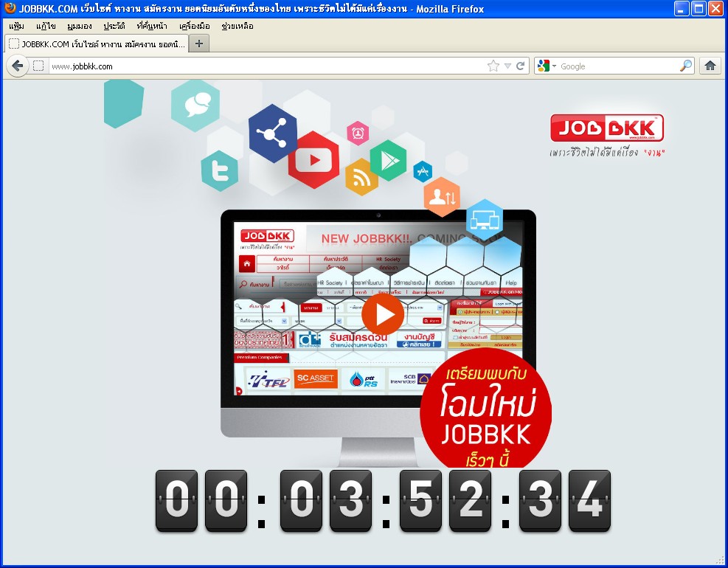Image resolution: width=728 pixels, height=568 pixels.
Task: Play the video on monitor
Action: (x=383, y=314)
